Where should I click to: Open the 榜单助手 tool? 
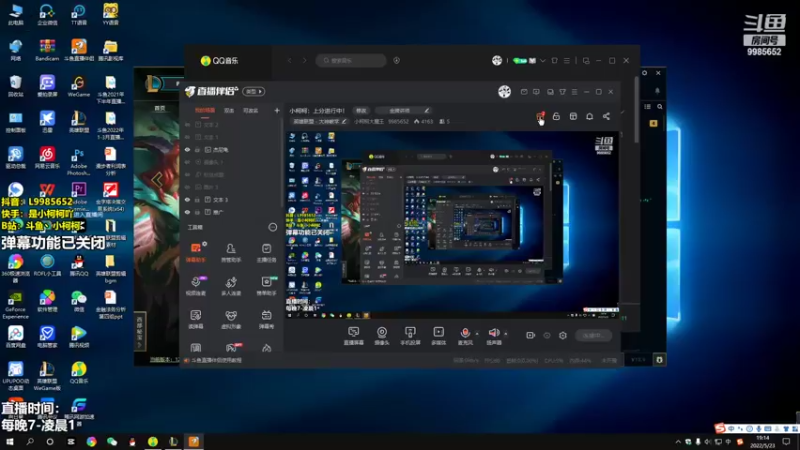(266, 286)
